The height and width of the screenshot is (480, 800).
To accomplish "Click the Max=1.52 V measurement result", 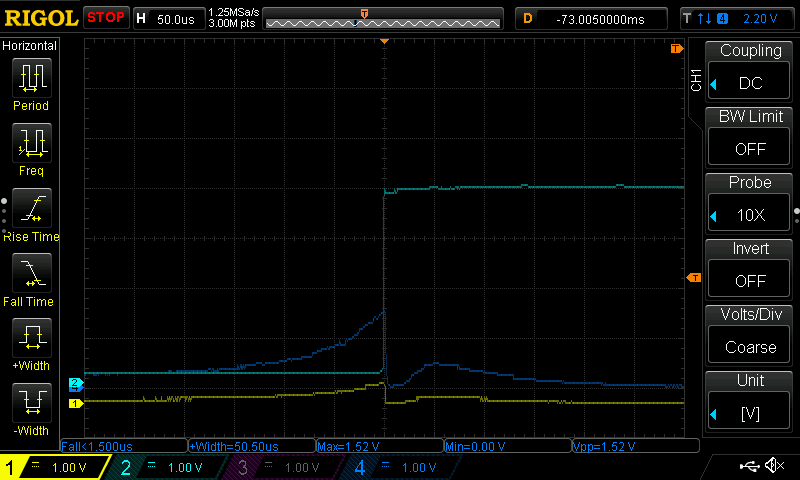I will coord(380,447).
